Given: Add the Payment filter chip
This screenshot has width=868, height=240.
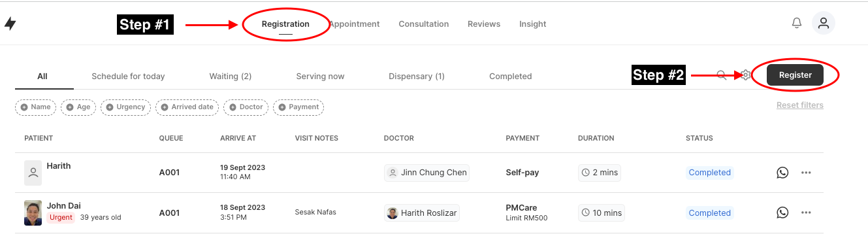Looking at the screenshot, I should [298, 107].
